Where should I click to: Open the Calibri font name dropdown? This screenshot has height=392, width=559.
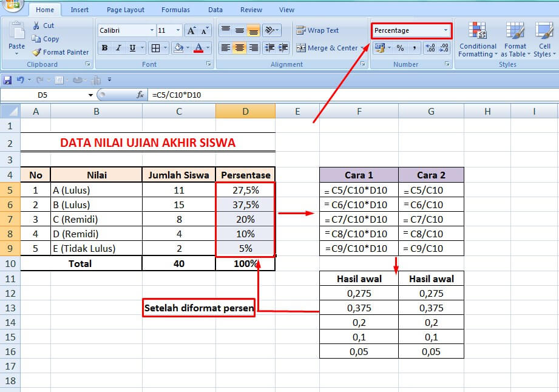152,30
